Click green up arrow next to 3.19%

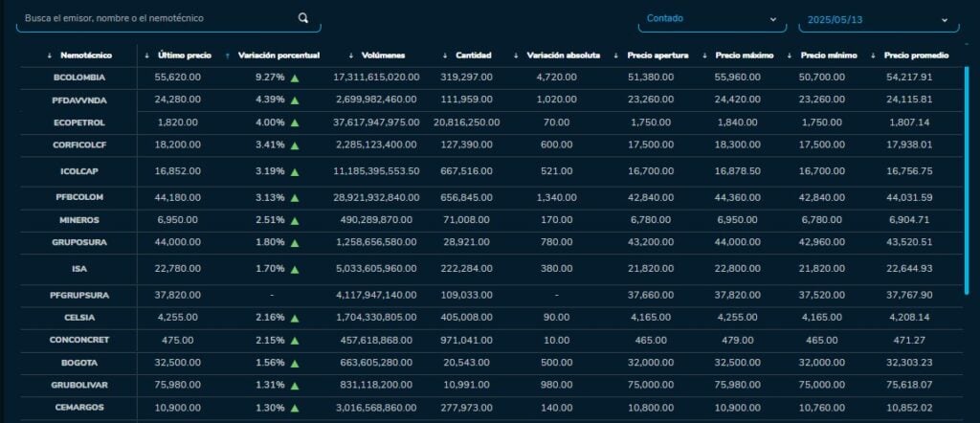pos(295,171)
